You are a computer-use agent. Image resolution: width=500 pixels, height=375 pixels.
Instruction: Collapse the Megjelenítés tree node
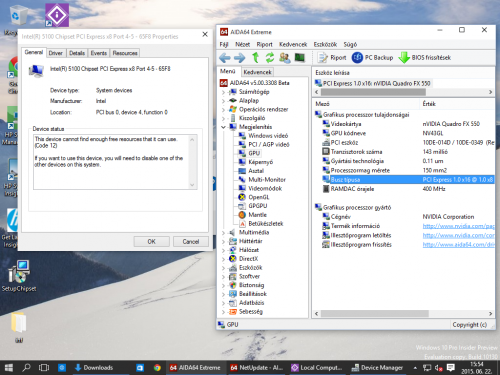[223, 127]
